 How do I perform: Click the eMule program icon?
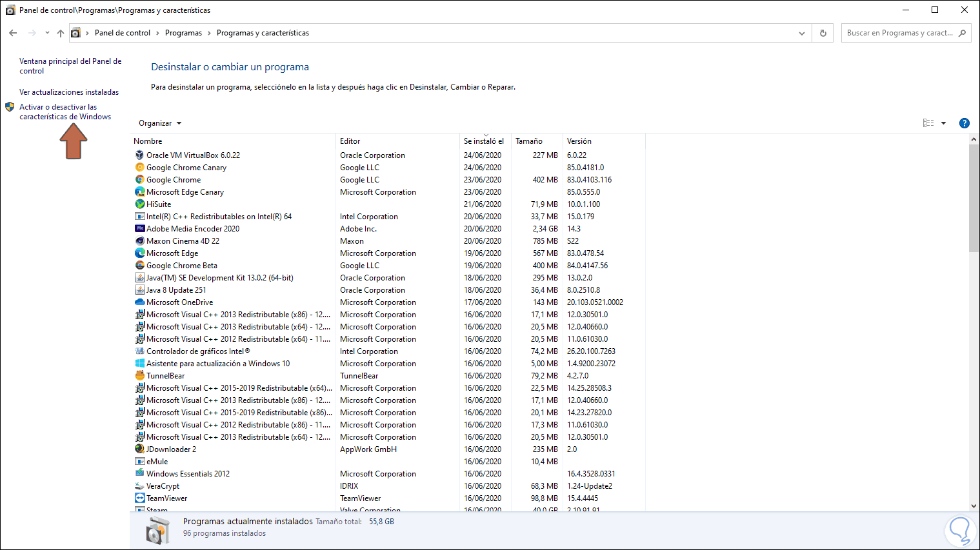coord(139,461)
